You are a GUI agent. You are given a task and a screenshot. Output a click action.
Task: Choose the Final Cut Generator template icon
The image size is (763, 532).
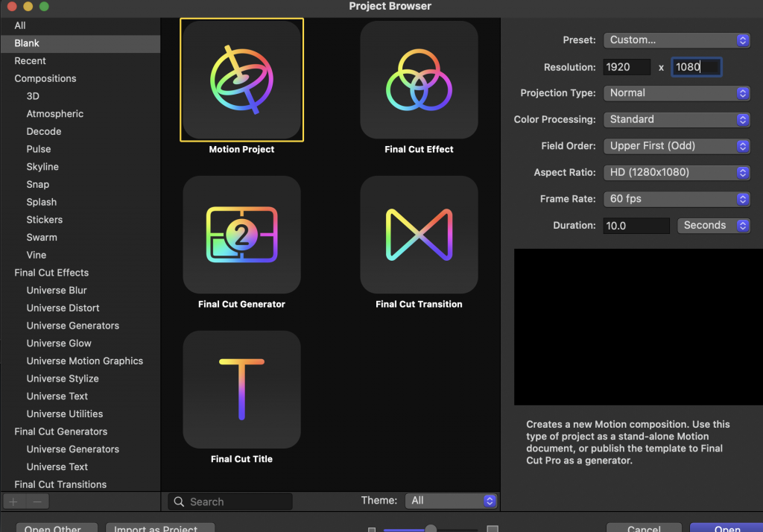tap(242, 235)
